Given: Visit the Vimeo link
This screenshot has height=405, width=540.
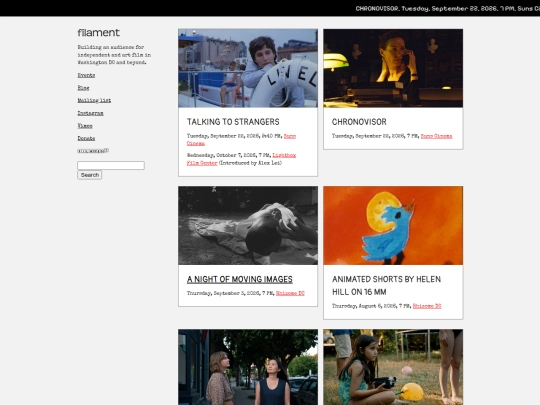Looking at the screenshot, I should (x=85, y=126).
